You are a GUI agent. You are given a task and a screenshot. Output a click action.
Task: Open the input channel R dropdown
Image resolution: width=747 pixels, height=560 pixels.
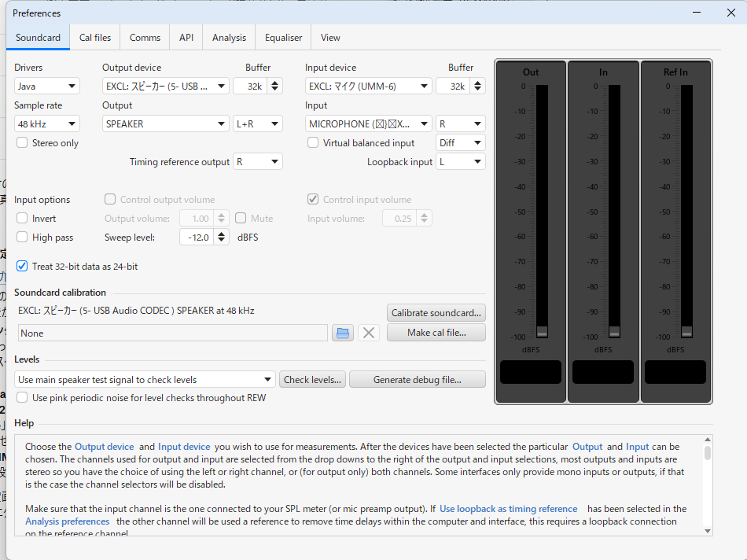click(461, 124)
